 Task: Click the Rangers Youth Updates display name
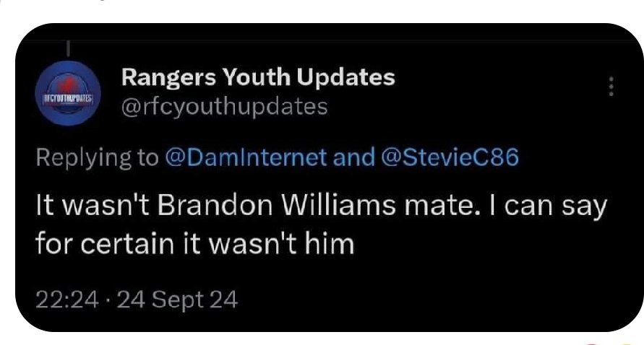tap(258, 78)
